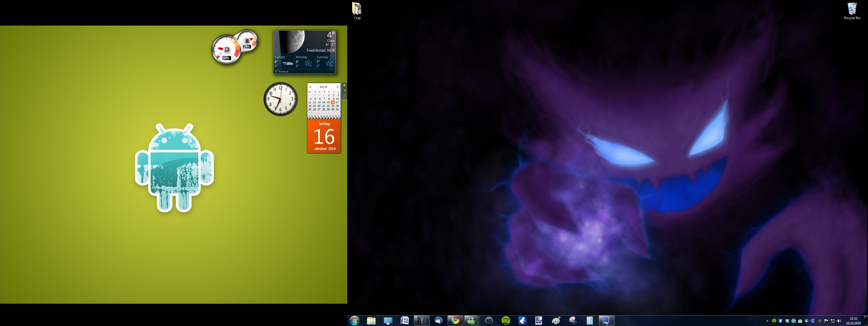Screen dimensions: 868x326
Task: Open the Foreca credit link
Action: click(x=281, y=71)
